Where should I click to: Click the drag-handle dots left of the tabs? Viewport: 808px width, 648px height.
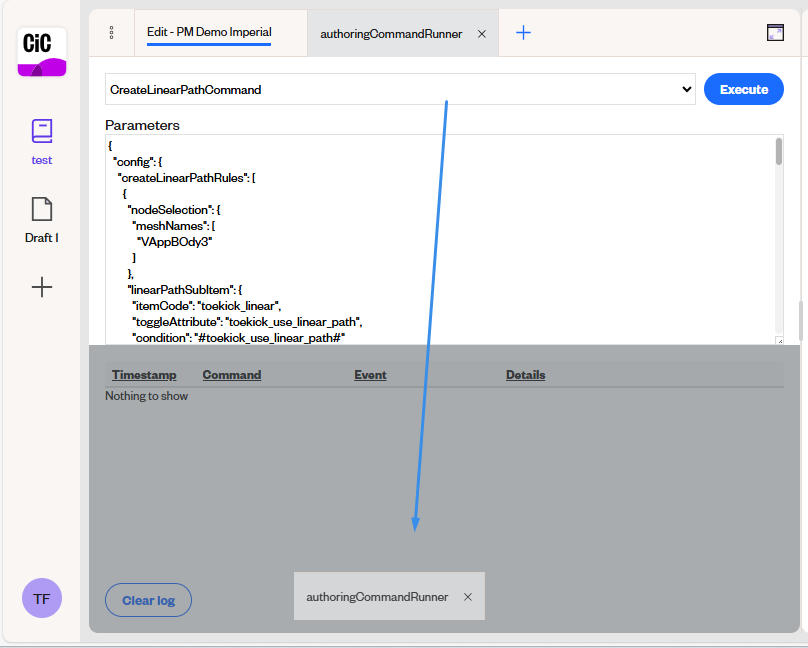pos(111,32)
